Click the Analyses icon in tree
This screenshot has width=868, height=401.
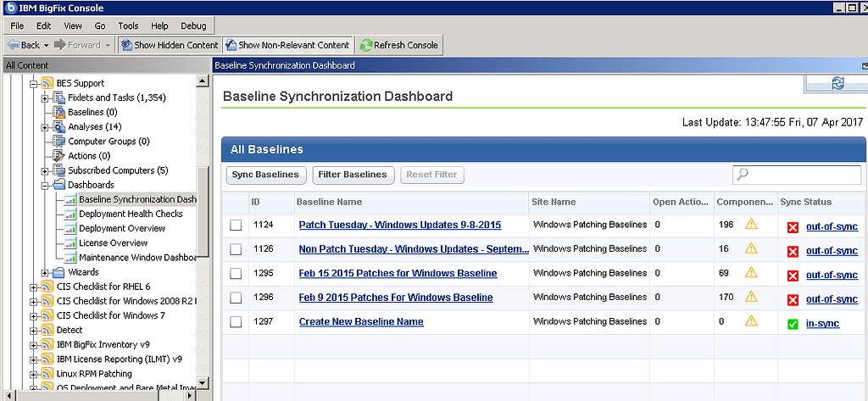click(x=58, y=127)
